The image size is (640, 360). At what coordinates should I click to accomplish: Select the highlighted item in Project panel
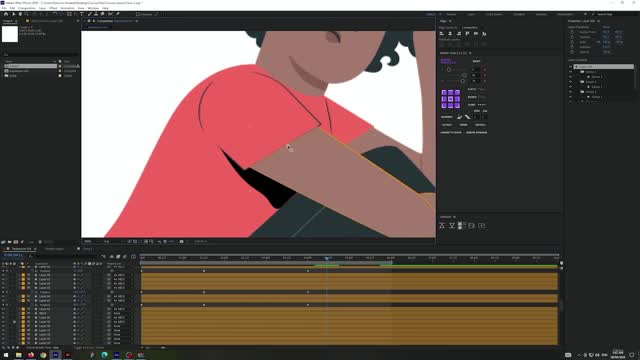coord(30,66)
